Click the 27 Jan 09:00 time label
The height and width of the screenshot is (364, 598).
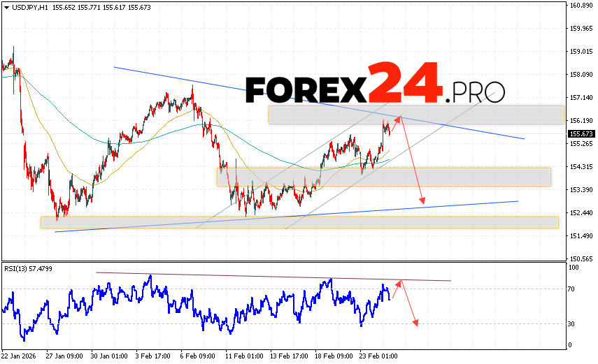(x=64, y=356)
